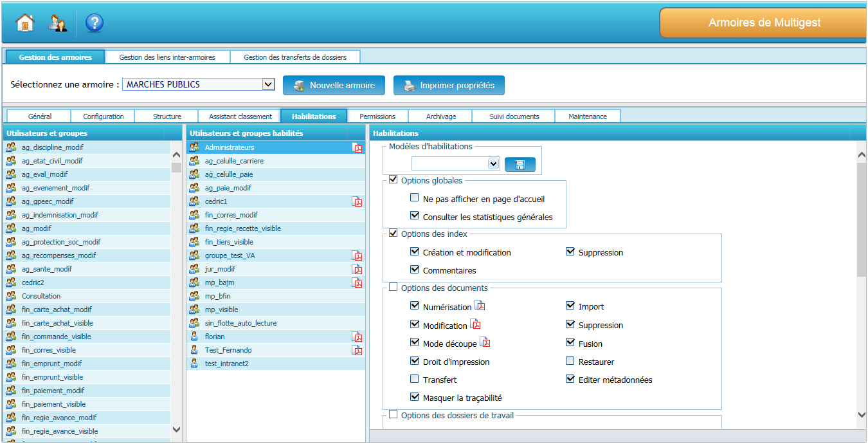The width and height of the screenshot is (868, 444).
Task: Click the home icon in header
Action: tap(24, 23)
